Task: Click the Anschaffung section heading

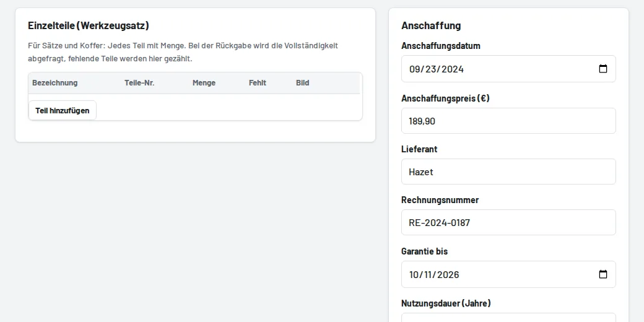Action: pos(431,25)
